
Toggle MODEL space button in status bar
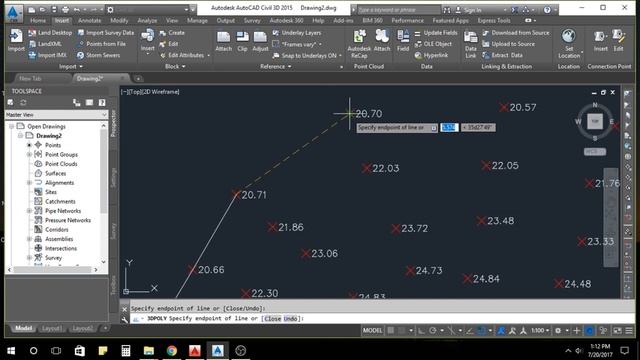pos(372,331)
